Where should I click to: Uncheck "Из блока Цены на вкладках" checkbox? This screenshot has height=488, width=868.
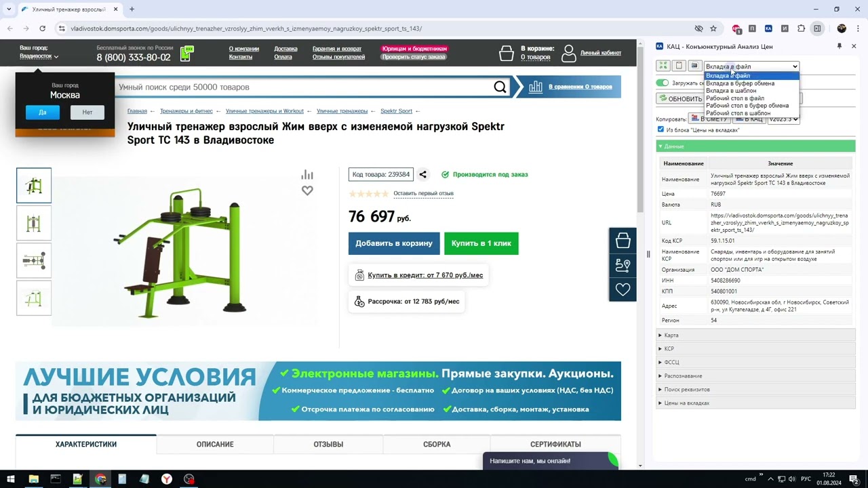tap(660, 129)
